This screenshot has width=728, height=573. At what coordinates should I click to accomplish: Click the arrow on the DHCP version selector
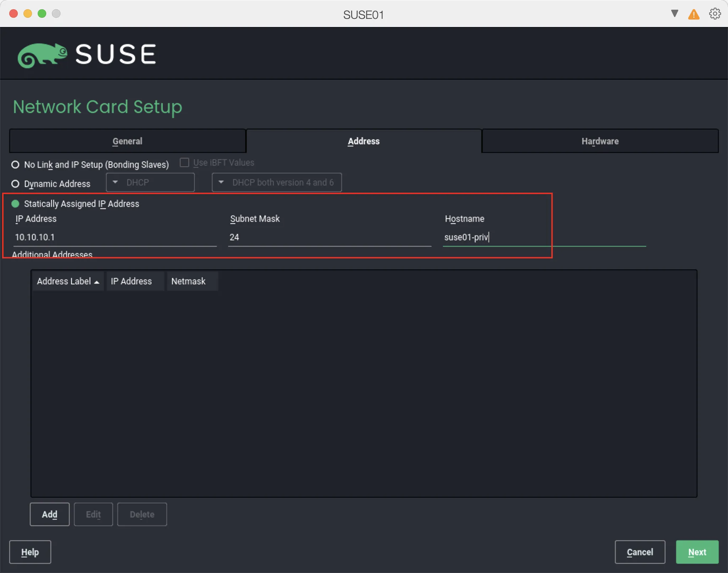[x=220, y=182]
